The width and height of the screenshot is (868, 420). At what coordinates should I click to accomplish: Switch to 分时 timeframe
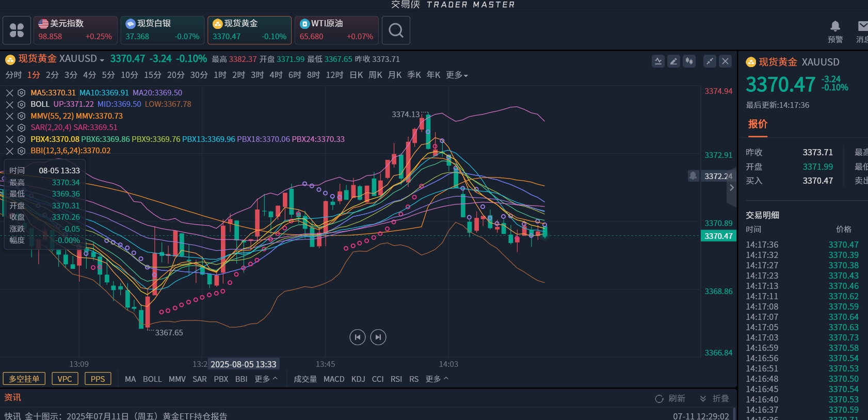pos(13,75)
